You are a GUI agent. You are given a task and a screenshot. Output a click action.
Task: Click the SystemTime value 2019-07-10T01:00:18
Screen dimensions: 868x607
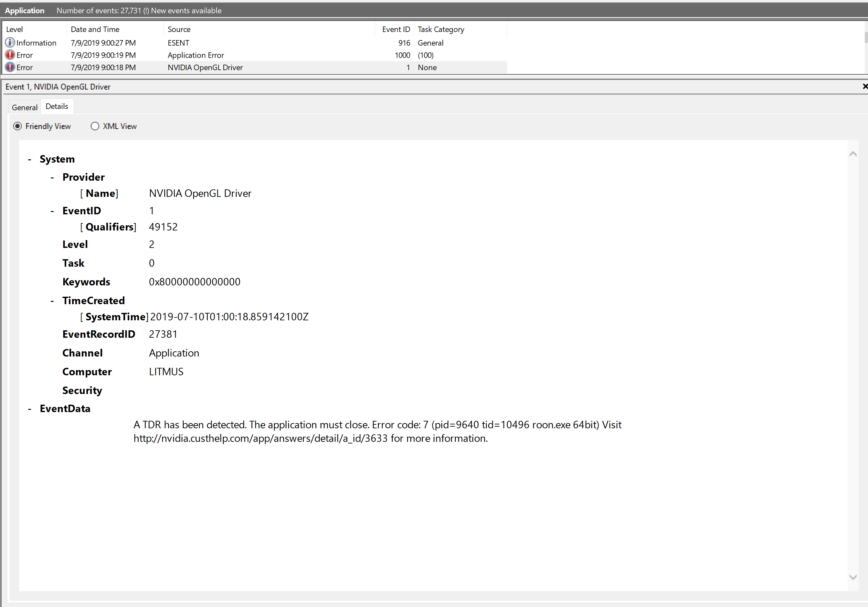(229, 317)
